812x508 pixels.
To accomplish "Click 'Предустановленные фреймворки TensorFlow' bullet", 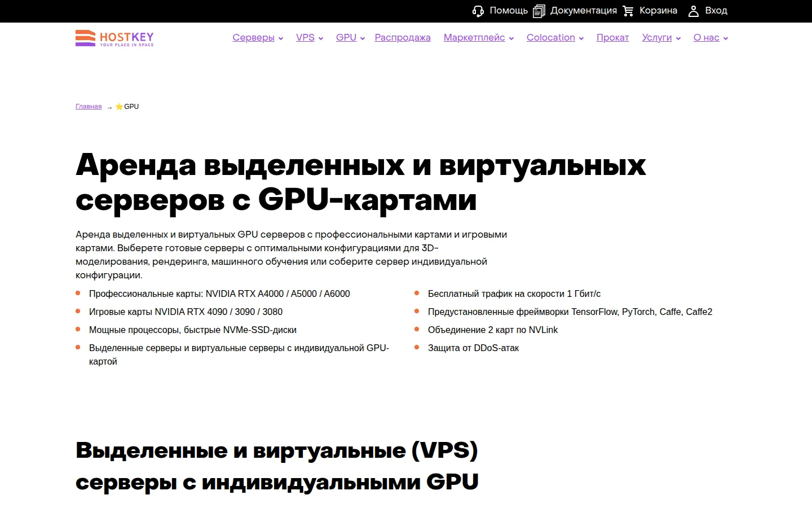I will 570,312.
